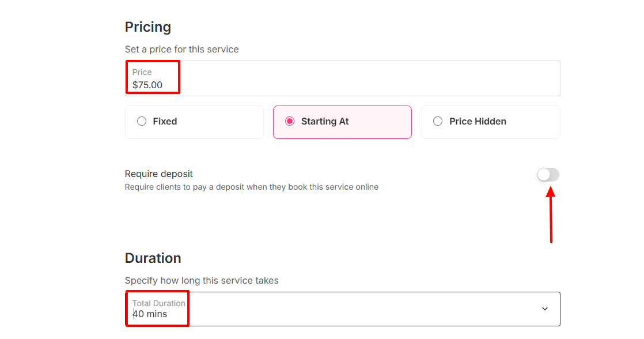Click the Price Hidden option label
Viewport: 644px width, 339px height.
click(478, 122)
